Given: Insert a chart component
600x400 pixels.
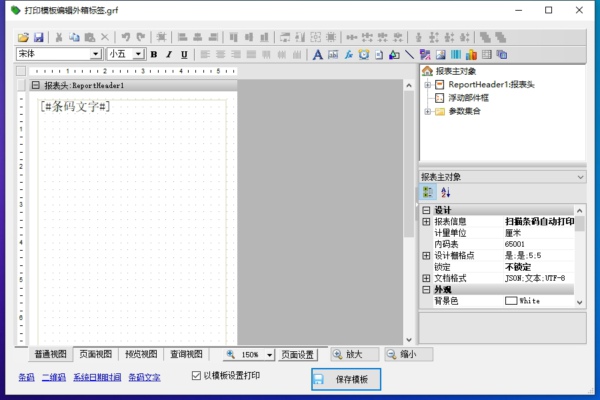Looking at the screenshot, I should tap(471, 55).
